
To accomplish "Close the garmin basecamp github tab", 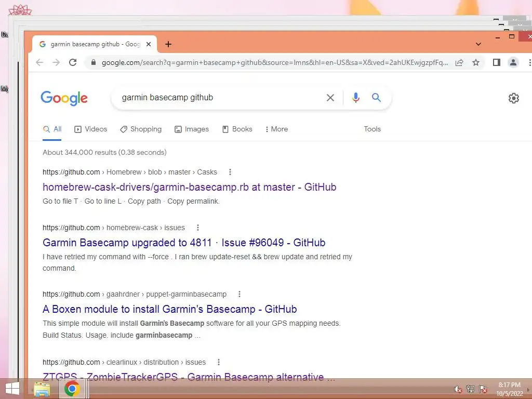I will [148, 44].
